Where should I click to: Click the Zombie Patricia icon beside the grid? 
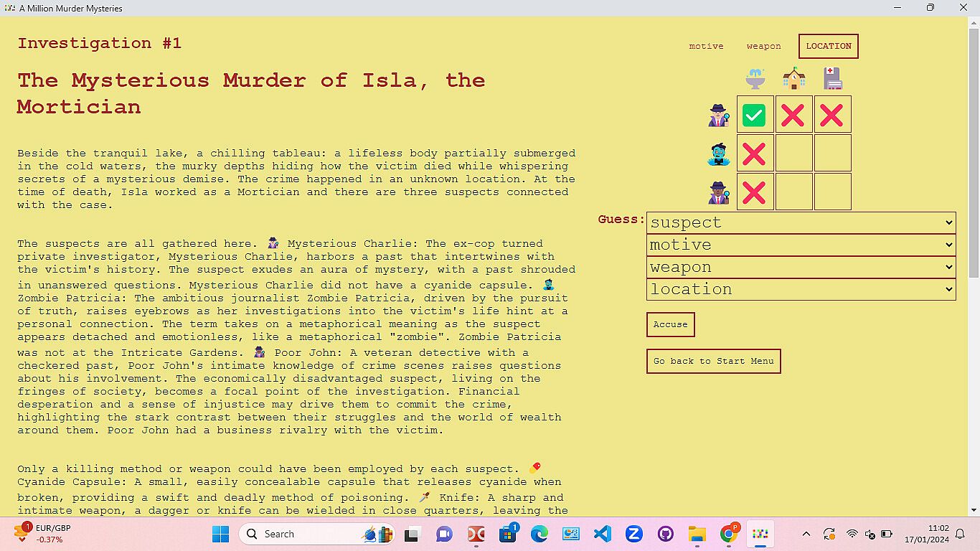719,154
